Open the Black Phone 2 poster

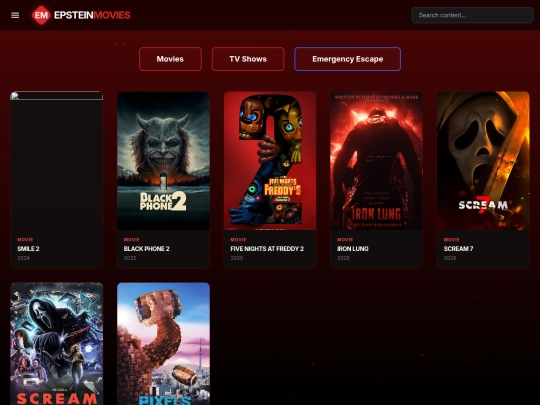click(x=163, y=161)
